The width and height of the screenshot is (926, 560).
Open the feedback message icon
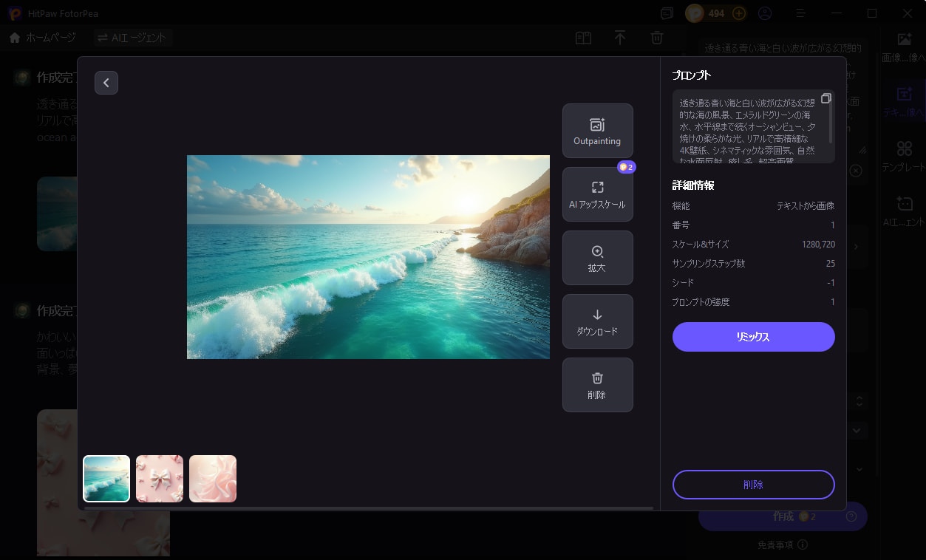(667, 13)
